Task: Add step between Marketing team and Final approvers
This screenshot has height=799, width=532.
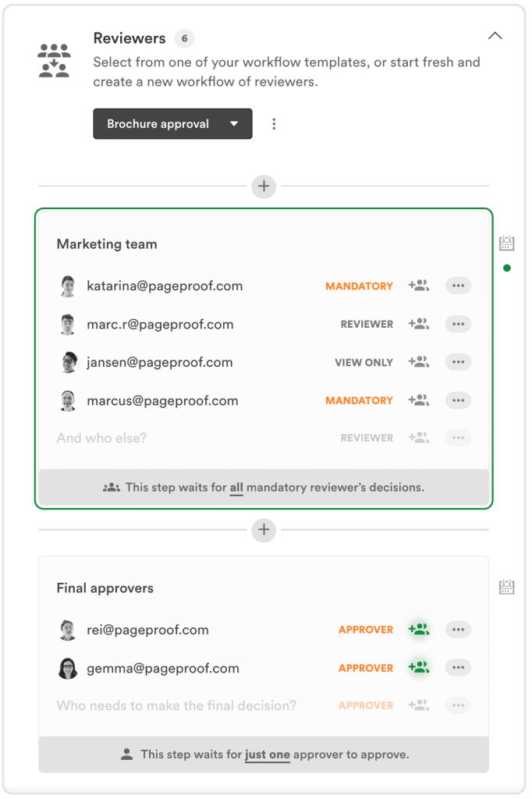Action: pyautogui.click(x=264, y=531)
